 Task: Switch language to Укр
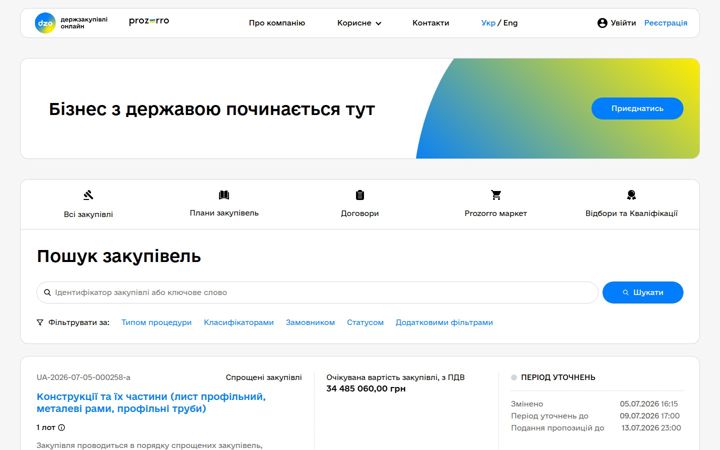tap(488, 23)
